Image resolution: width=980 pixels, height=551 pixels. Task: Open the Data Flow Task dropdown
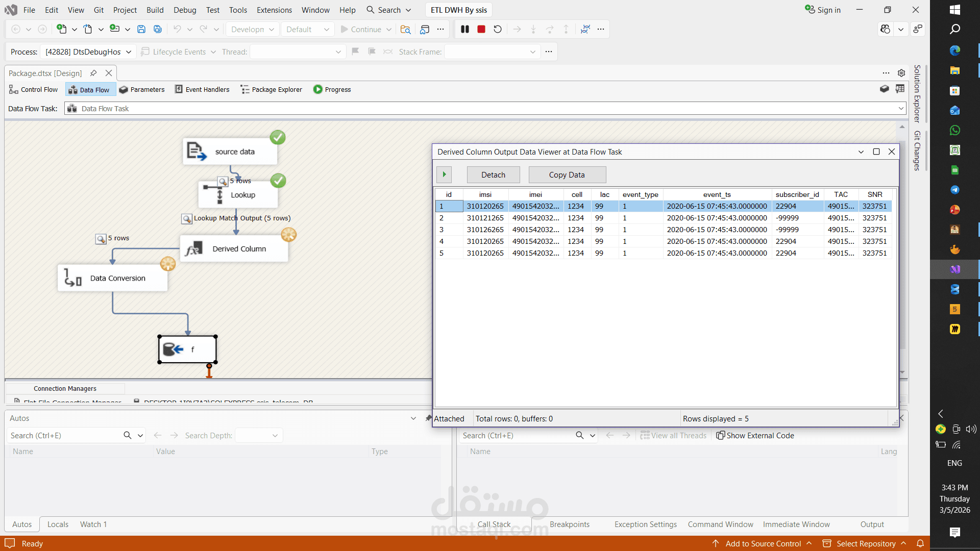[901, 109]
